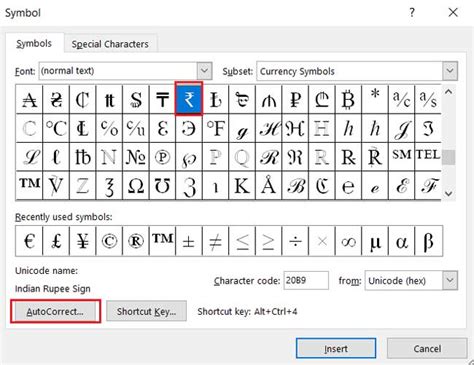Click the Shortcut Key button
Screen dimensions: 474x365
pyautogui.click(x=146, y=311)
